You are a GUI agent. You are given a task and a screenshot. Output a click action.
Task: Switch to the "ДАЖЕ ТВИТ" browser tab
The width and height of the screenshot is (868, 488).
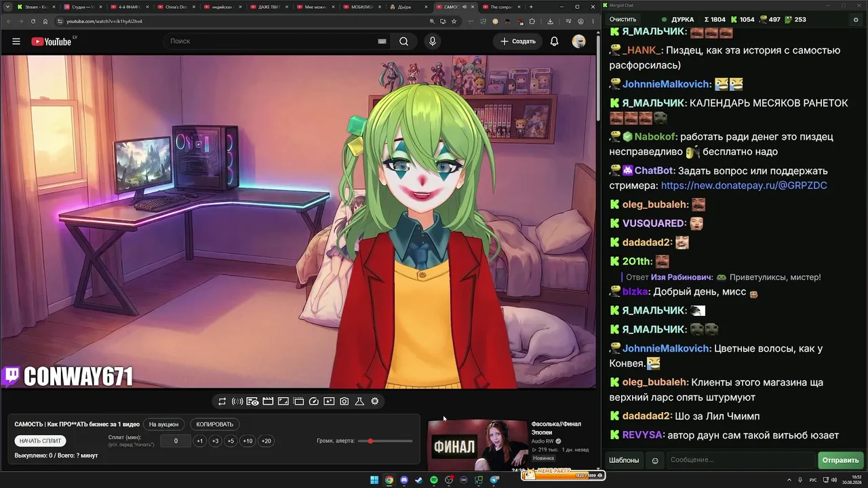click(270, 7)
